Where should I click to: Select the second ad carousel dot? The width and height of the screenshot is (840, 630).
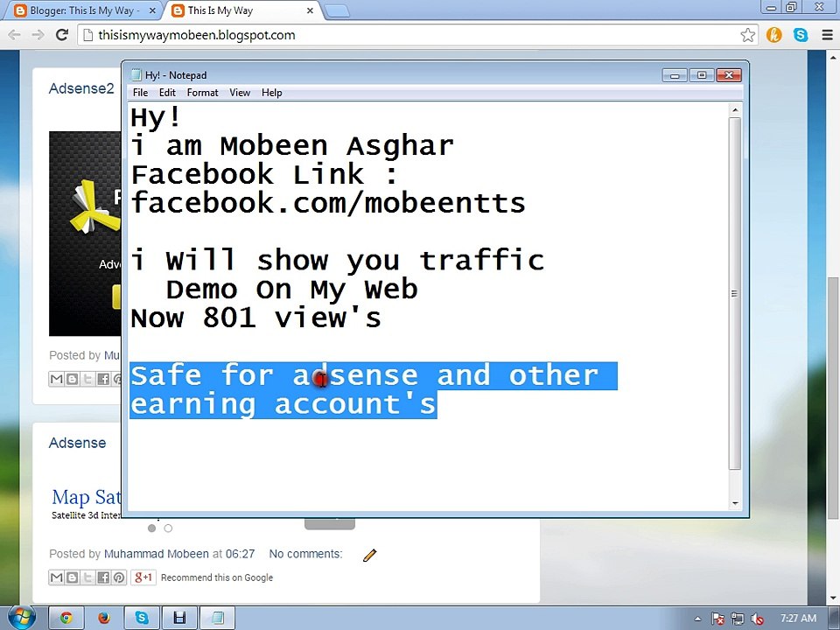[x=168, y=528]
